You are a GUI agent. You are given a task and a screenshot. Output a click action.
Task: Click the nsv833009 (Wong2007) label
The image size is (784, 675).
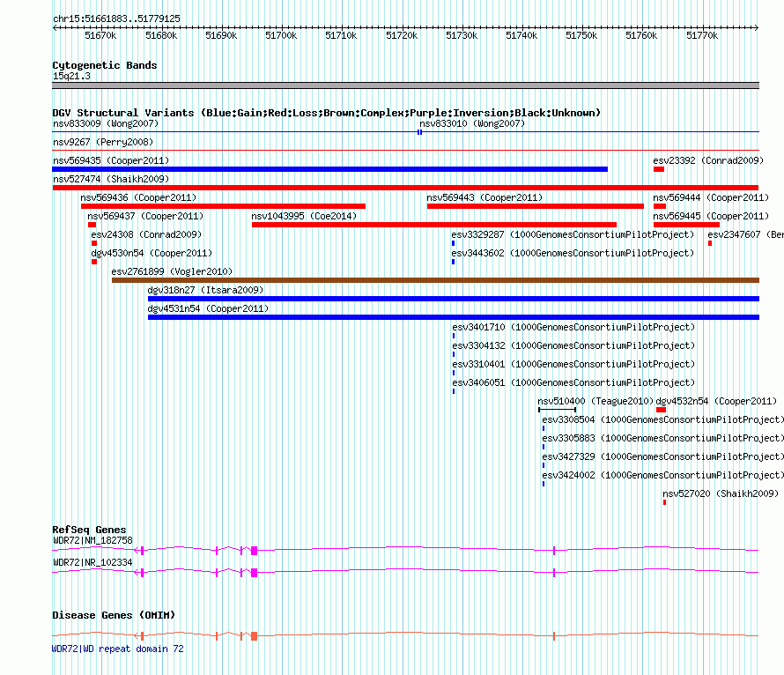coord(106,123)
